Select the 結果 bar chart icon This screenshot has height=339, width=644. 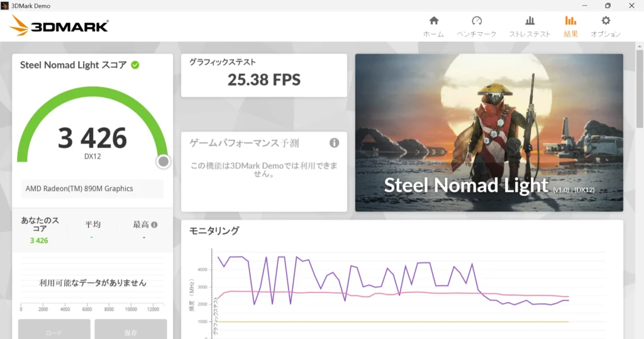click(x=570, y=21)
